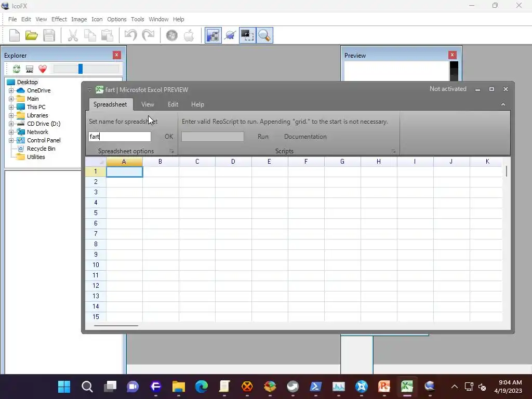Open the quick access dropdown by Excol icon
532x399 pixels.
tap(89, 89)
